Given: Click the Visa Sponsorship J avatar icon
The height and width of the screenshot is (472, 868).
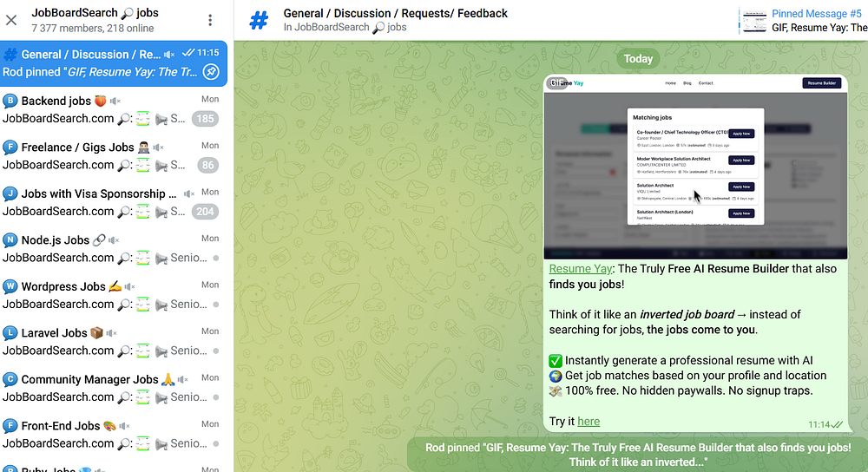Looking at the screenshot, I should (10, 193).
